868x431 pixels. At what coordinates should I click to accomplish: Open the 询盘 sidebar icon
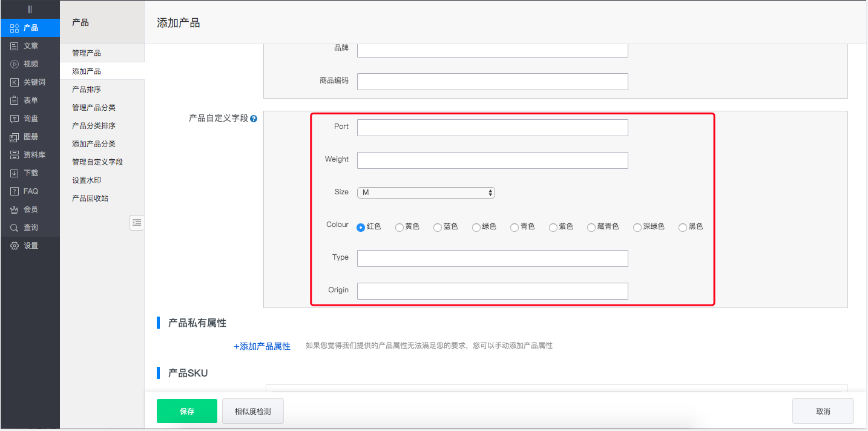click(15, 119)
